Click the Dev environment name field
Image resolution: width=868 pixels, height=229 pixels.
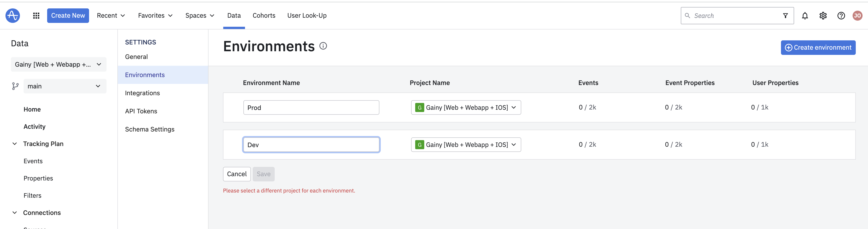pos(311,145)
